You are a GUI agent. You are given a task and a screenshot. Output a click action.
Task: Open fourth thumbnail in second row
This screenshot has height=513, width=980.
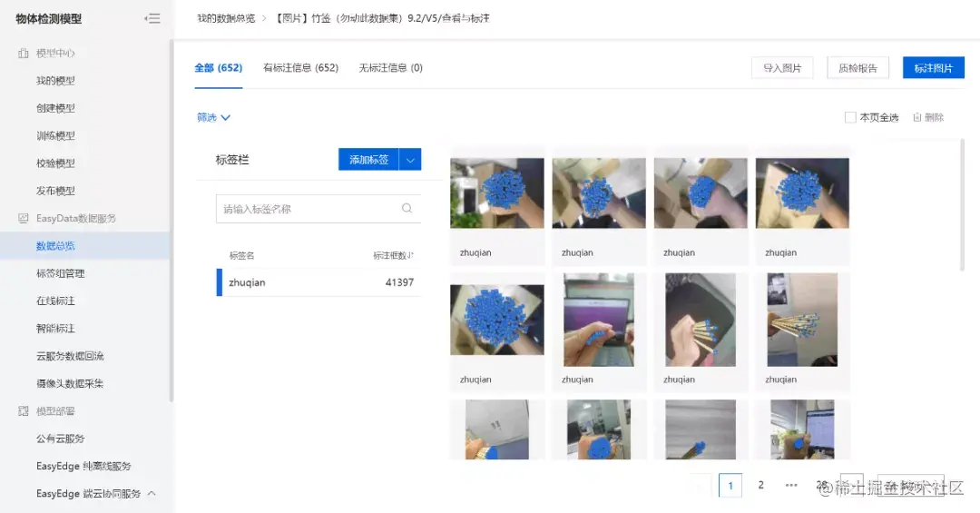(802, 320)
